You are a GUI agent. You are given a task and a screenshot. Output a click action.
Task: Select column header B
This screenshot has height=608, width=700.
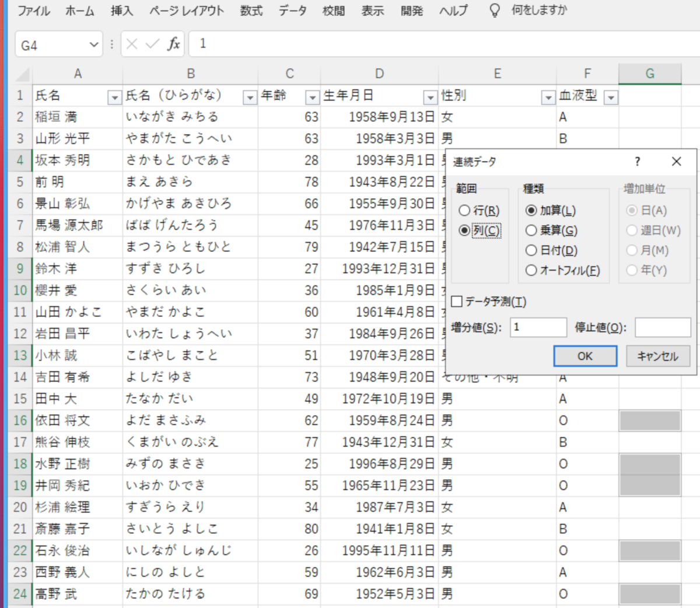[x=190, y=74]
